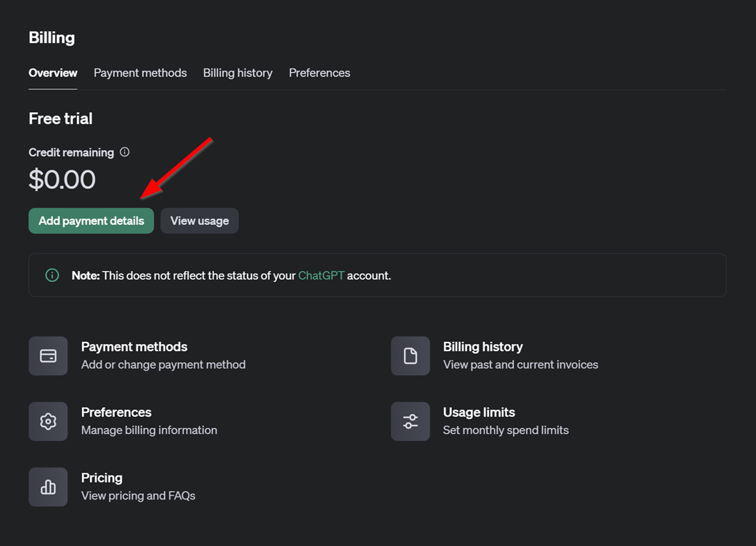The height and width of the screenshot is (546, 756).
Task: Open Payment methods to change payment method
Action: [134, 346]
